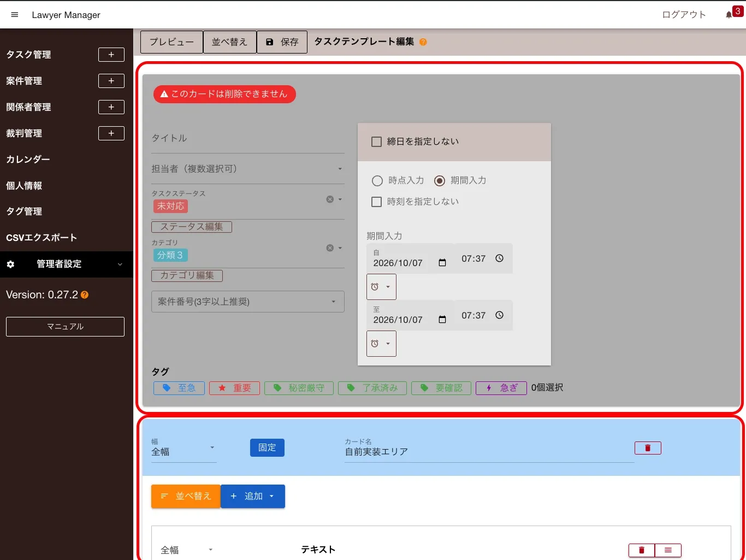
Task: Check 締日を指定しない checkbox
Action: tap(376, 142)
